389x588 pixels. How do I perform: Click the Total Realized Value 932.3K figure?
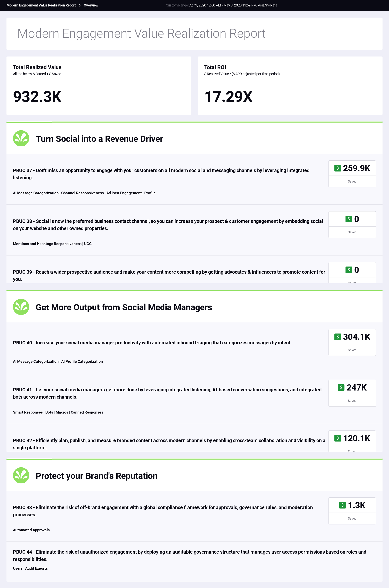pyautogui.click(x=37, y=96)
